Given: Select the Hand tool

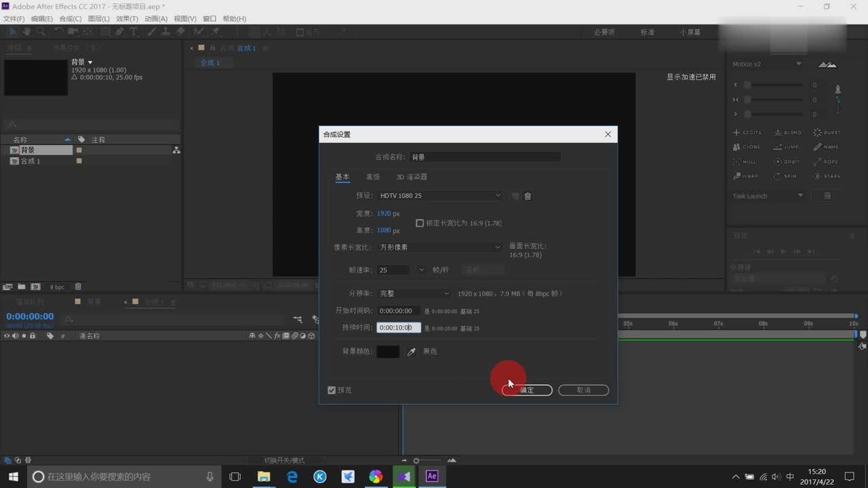Looking at the screenshot, I should pos(26,31).
